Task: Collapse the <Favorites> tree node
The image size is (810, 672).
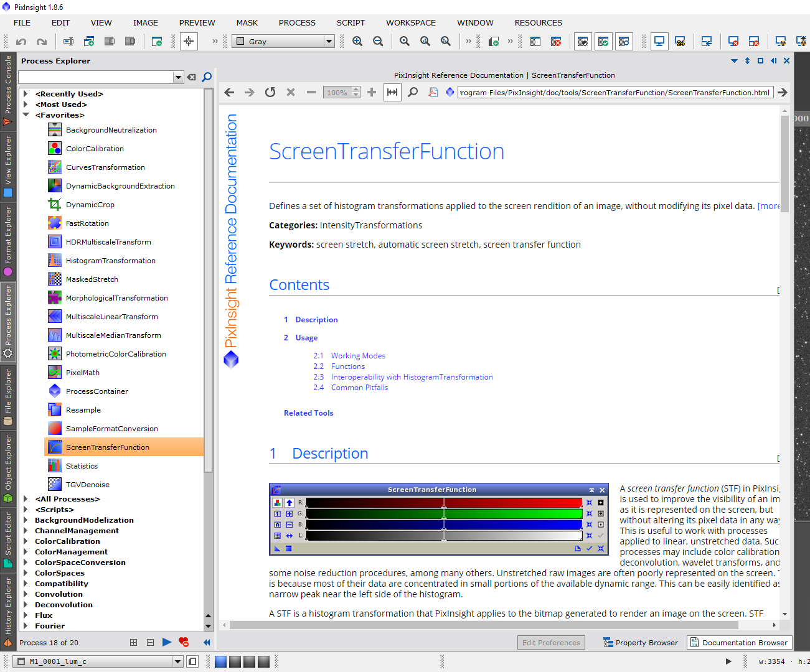Action: 26,115
